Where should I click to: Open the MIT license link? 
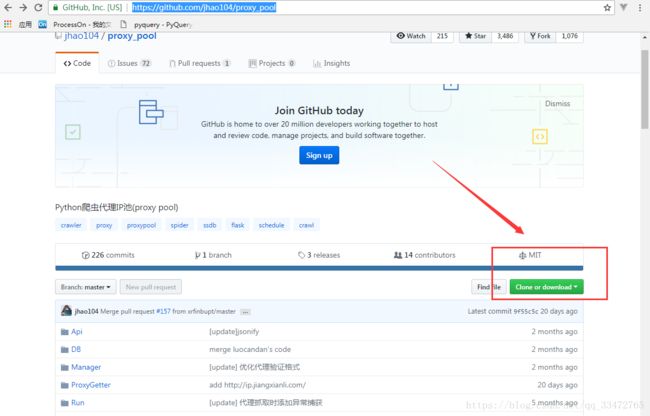pyautogui.click(x=530, y=255)
